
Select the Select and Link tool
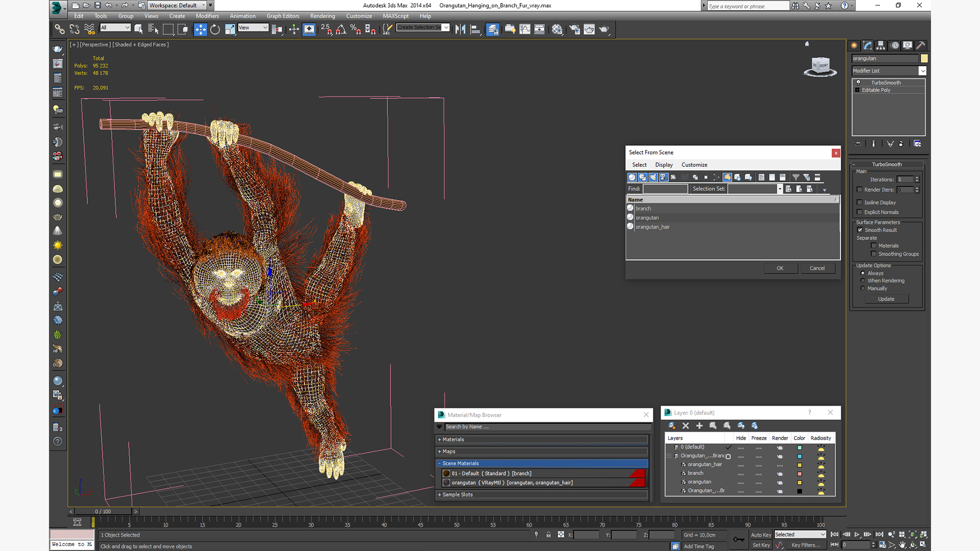pyautogui.click(x=60, y=29)
